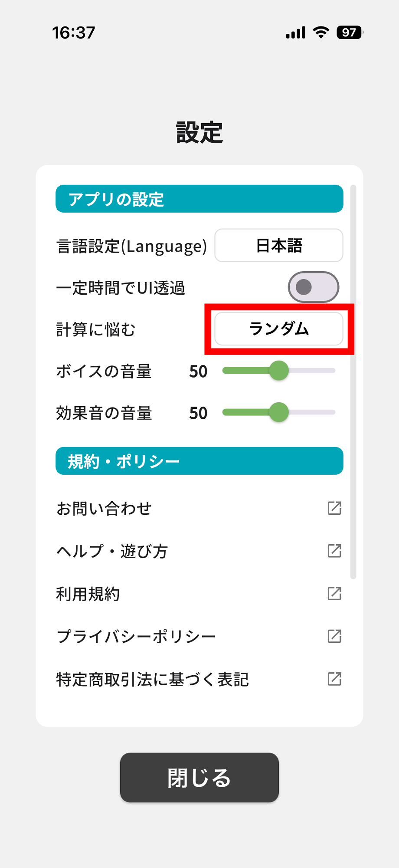
Task: Tap external link icon beside プライバシーポリシー
Action: click(x=334, y=636)
